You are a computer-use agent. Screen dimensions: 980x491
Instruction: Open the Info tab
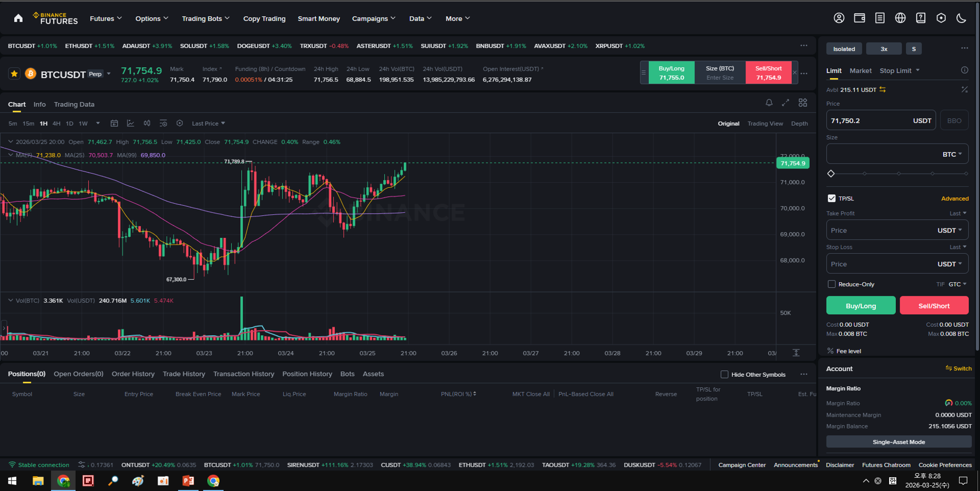pyautogui.click(x=39, y=104)
